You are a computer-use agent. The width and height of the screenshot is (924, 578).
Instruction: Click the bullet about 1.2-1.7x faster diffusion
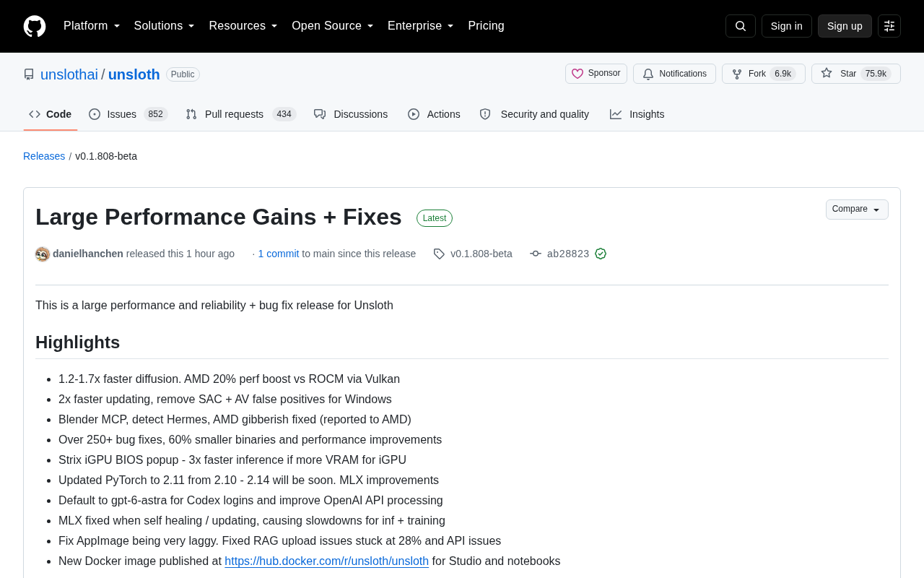point(229,379)
